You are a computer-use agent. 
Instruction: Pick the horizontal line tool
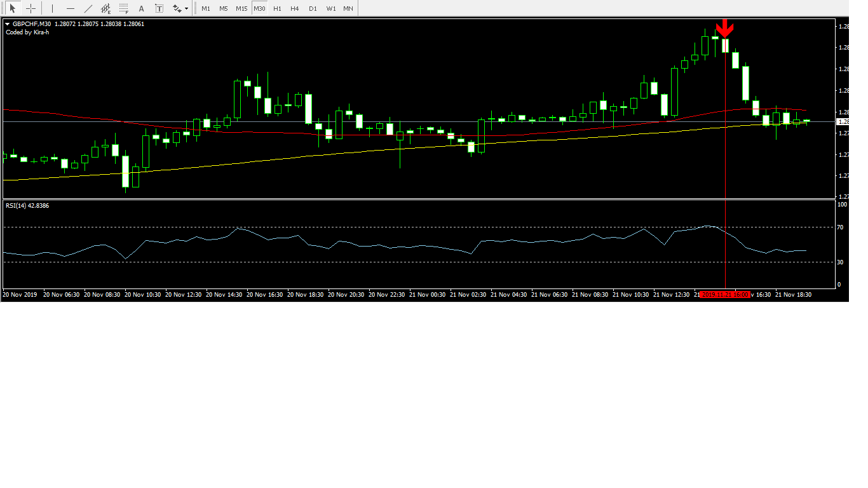pyautogui.click(x=70, y=8)
